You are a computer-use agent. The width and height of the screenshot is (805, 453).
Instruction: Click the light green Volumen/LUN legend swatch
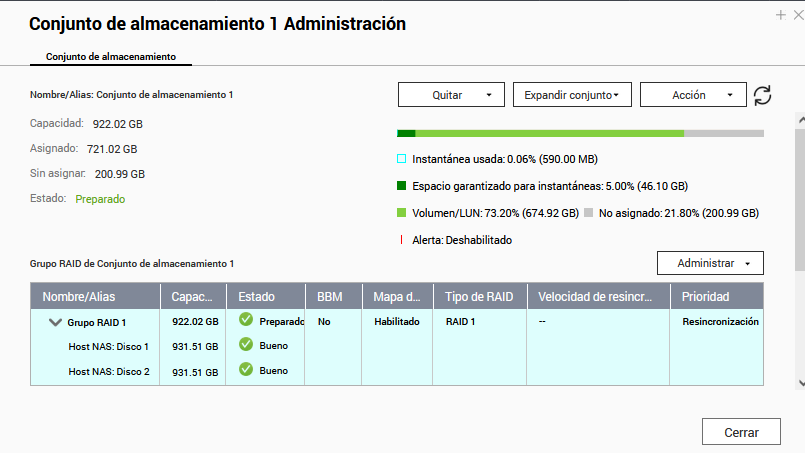coord(402,213)
